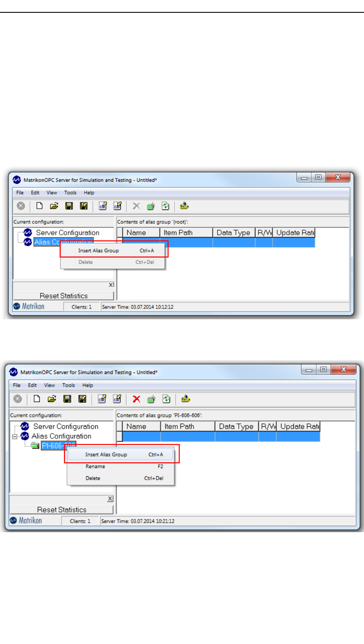Open View menu in '(root)' window
The height and width of the screenshot is (644, 364).
pyautogui.click(x=52, y=193)
